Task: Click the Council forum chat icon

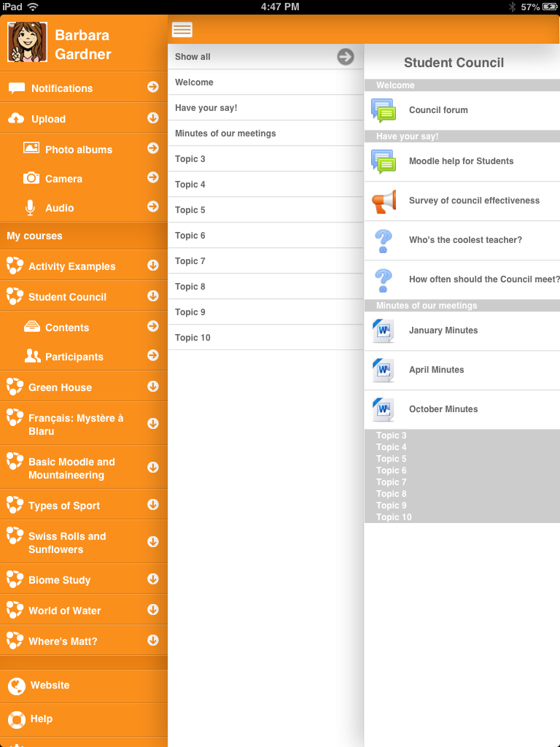Action: point(384,111)
